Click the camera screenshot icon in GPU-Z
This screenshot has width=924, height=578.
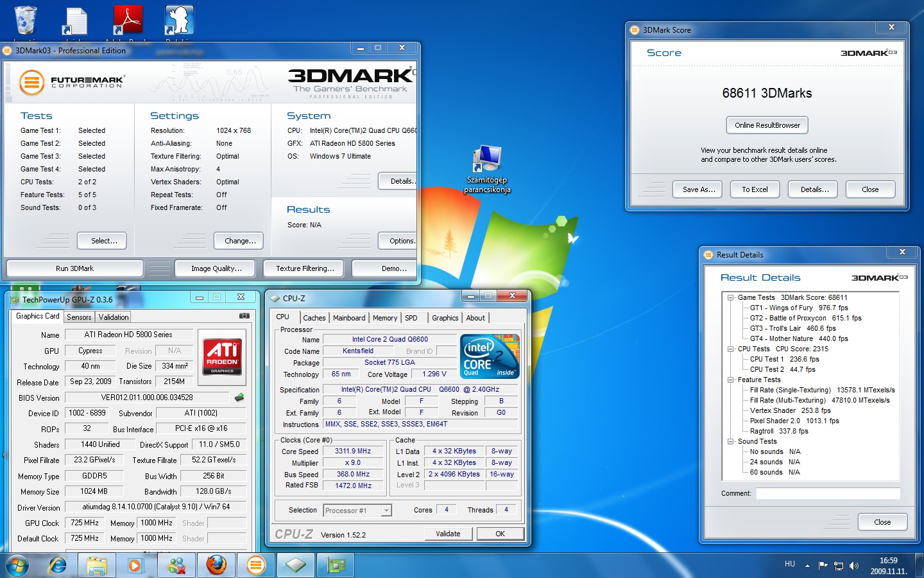pos(244,316)
